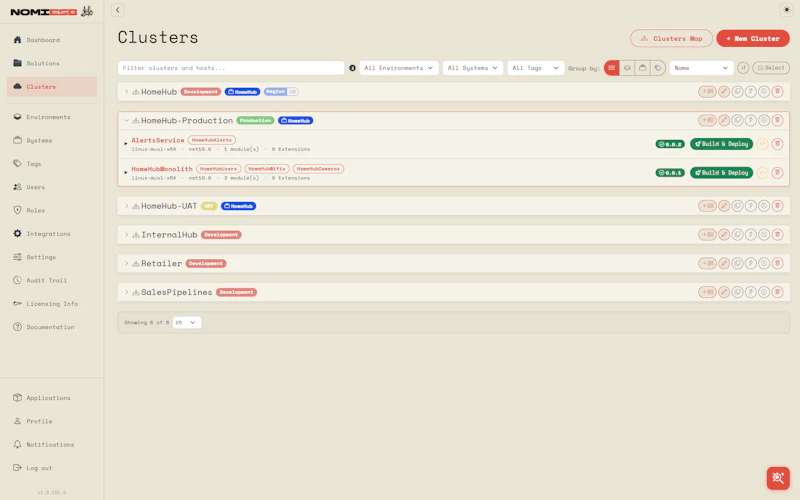This screenshot has width=800, height=500.
Task: Edit the HomeHub-UAT cluster with pencil icon
Action: click(724, 206)
